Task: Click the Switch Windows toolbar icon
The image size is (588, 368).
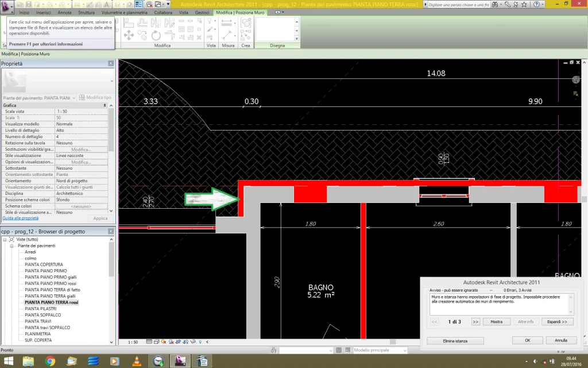Action: point(158,4)
